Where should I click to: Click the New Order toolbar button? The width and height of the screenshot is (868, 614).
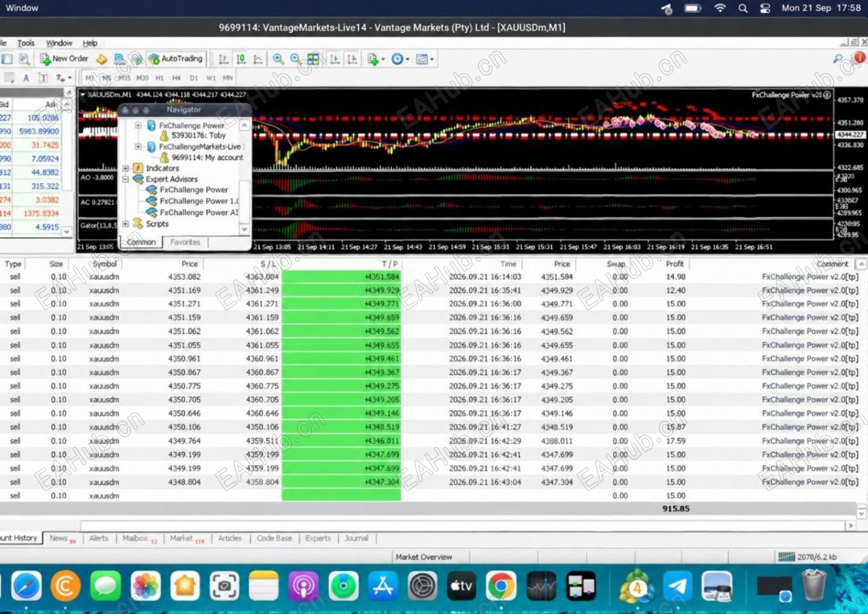point(64,59)
